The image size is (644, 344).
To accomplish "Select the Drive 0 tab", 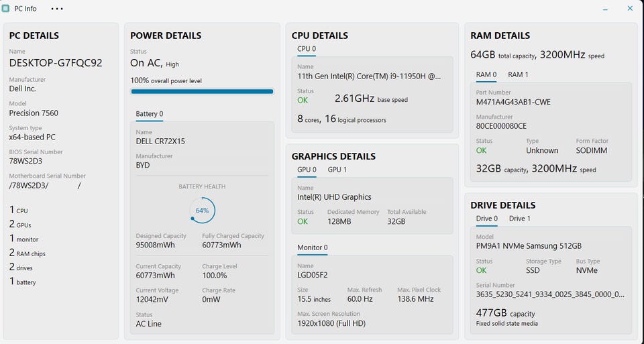I will pos(486,219).
